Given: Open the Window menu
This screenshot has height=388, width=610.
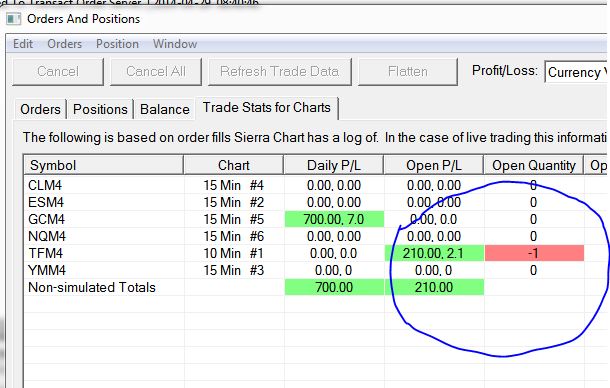Looking at the screenshot, I should pos(175,44).
